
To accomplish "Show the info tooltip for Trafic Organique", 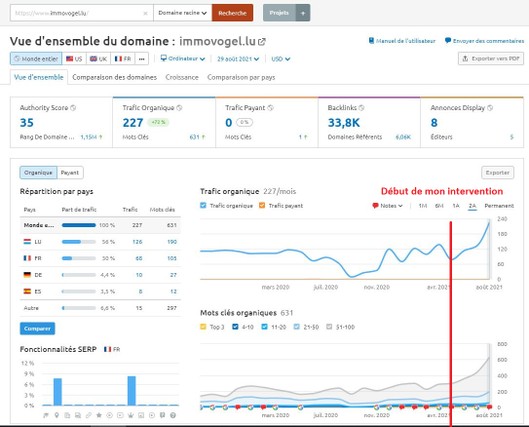I will (x=179, y=108).
